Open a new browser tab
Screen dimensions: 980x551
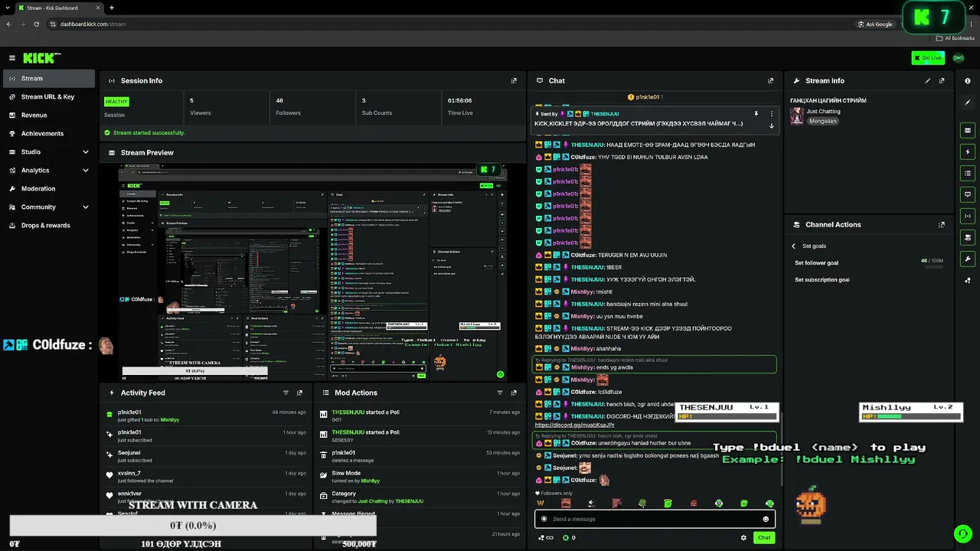112,8
